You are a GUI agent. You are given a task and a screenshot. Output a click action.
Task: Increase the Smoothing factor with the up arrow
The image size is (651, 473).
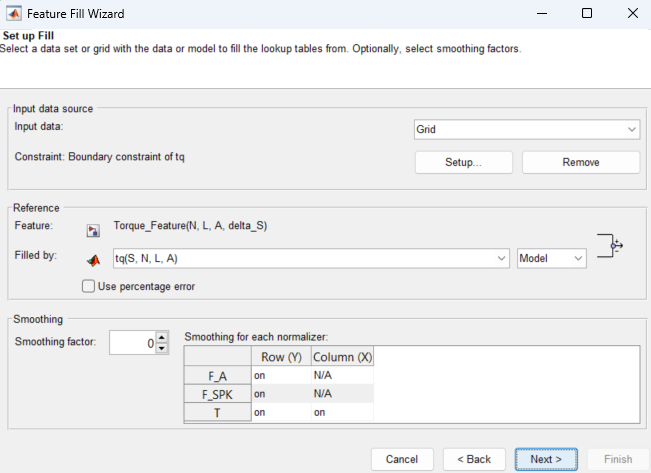pos(162,337)
